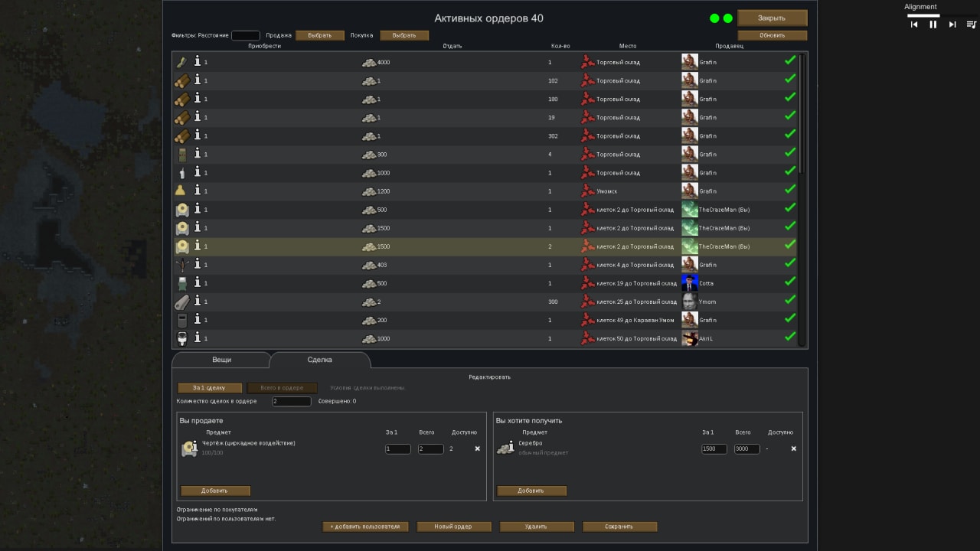Click the 'Новый ордер' button

[x=453, y=527]
